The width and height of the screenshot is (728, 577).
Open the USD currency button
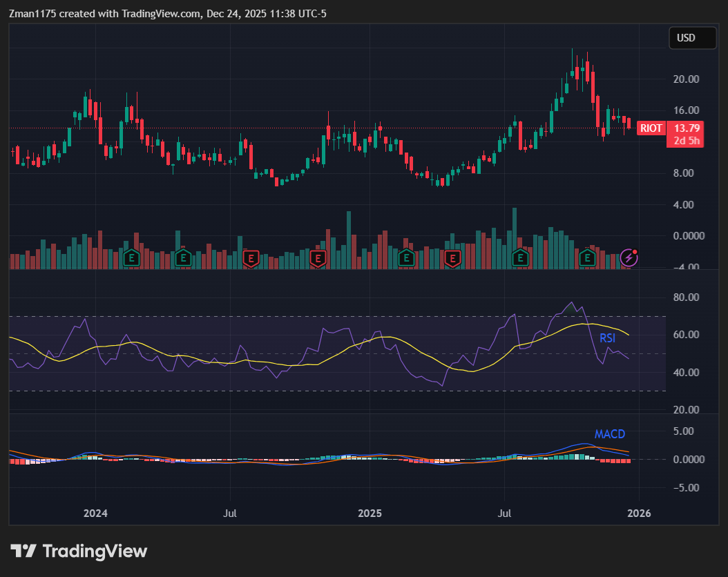point(692,38)
